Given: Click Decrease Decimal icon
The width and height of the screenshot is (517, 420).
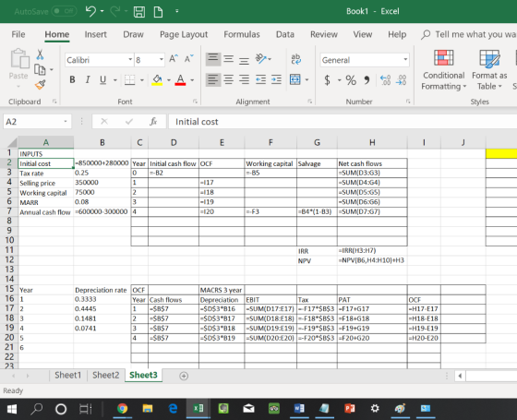Looking at the screenshot, I should [402, 80].
